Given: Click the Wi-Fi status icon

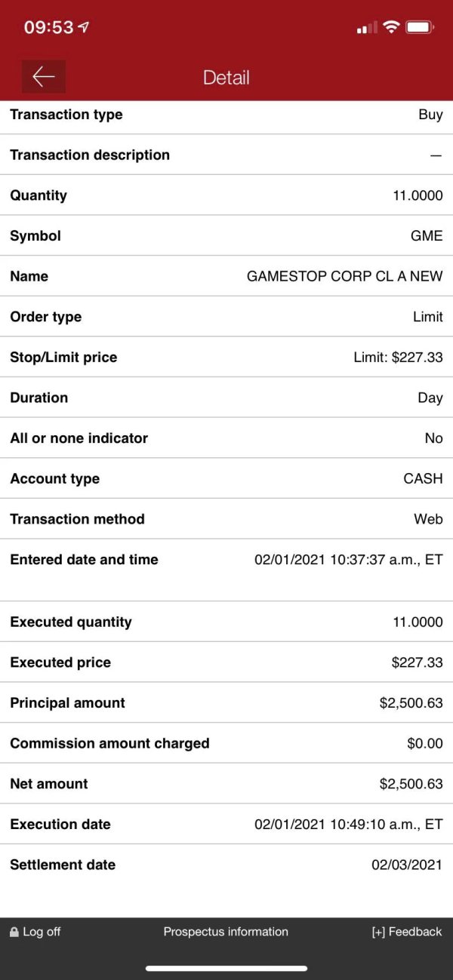Looking at the screenshot, I should pyautogui.click(x=391, y=27).
